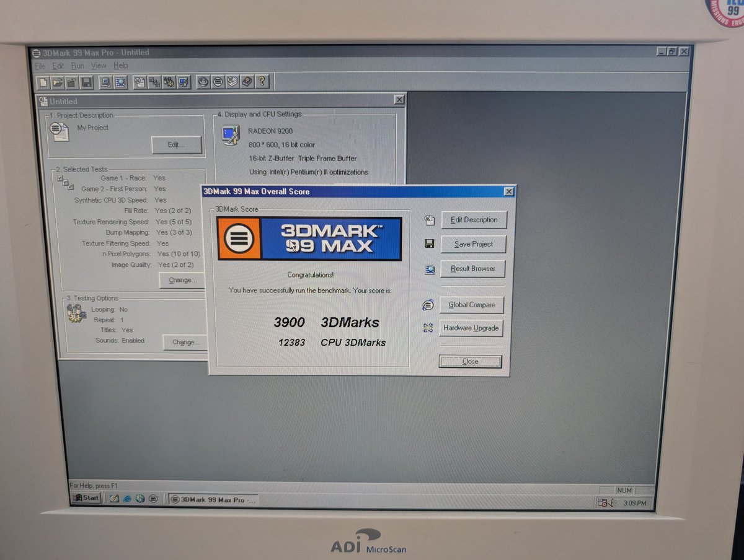Click the 12383 CPU 3DMarks score text

331,343
